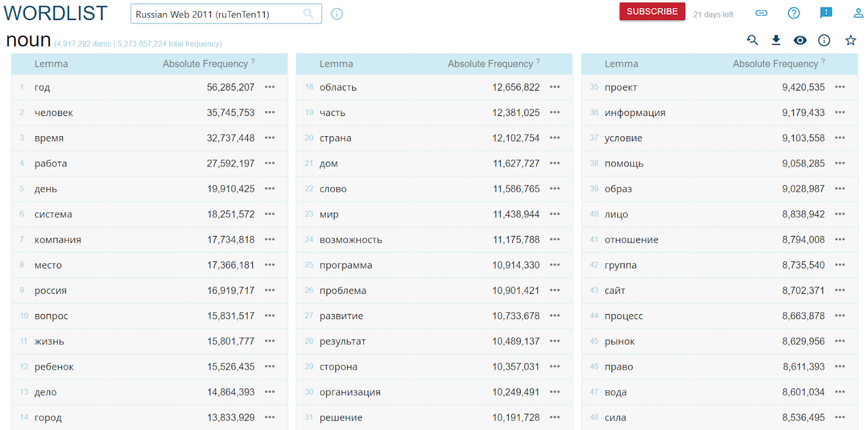The image size is (868, 430).
Task: Click the first Lemma column header
Action: (51, 64)
